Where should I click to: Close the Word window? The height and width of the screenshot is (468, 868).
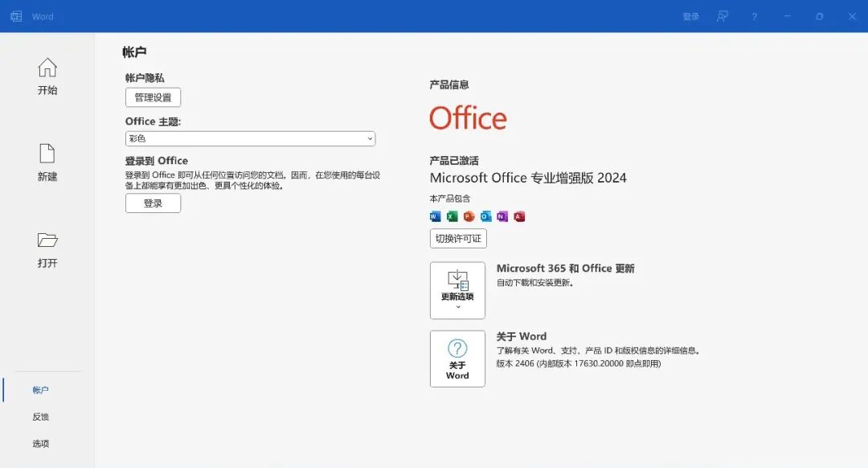(852, 17)
